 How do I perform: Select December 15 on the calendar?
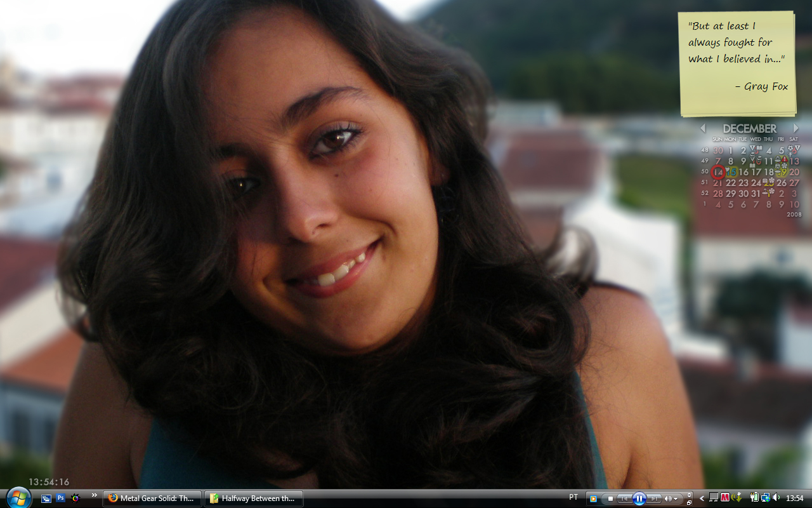[731, 172]
